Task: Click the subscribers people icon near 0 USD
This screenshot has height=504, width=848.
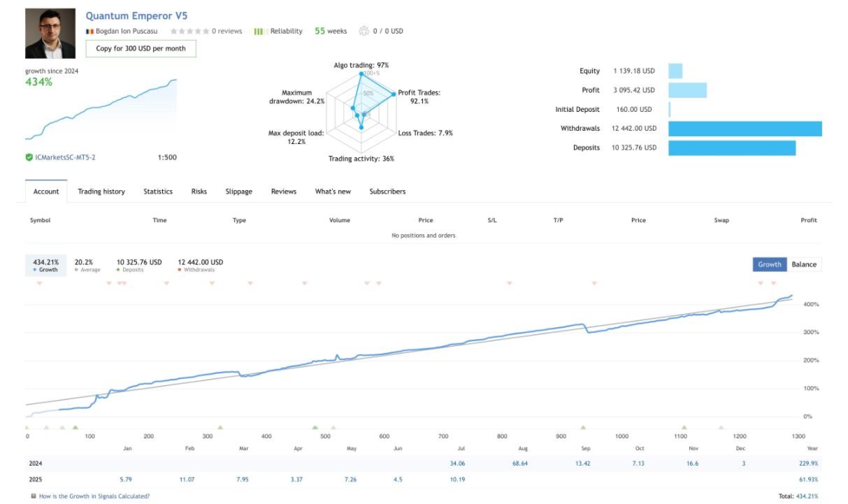Action: click(x=364, y=31)
